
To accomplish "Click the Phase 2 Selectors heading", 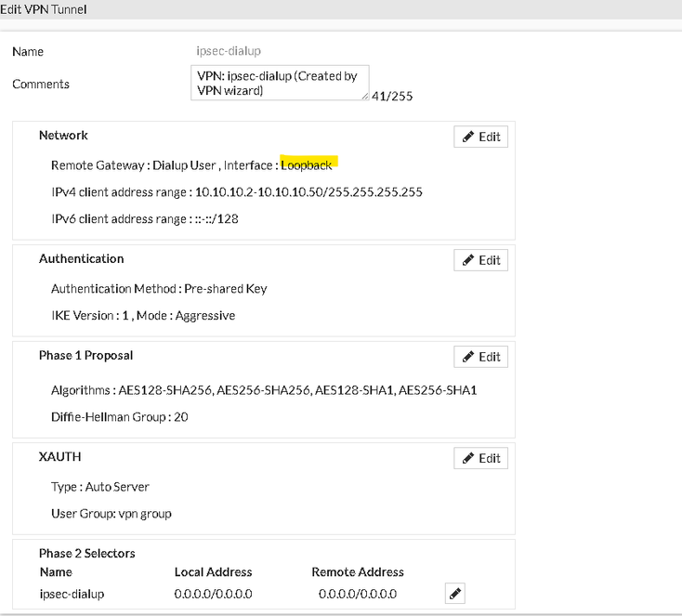I will (86, 553).
